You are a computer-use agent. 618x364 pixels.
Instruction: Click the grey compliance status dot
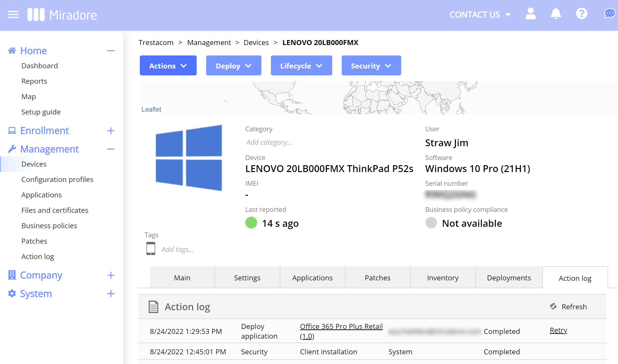[x=431, y=223]
